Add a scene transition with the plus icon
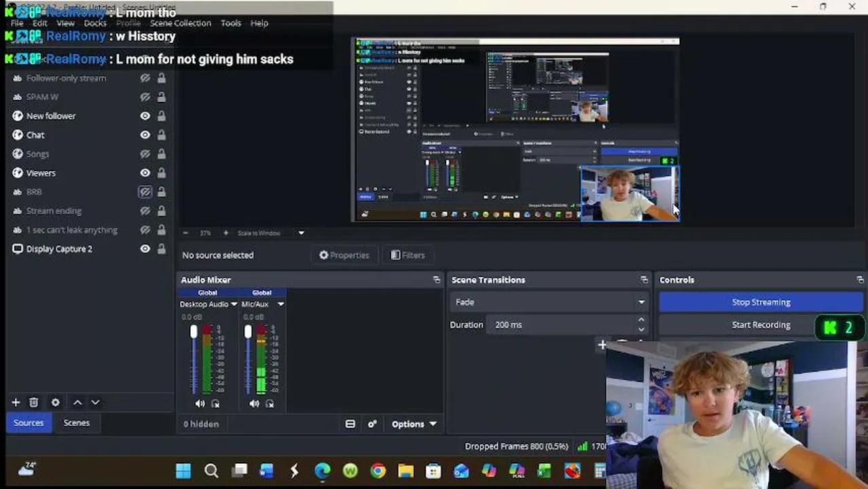Image resolution: width=868 pixels, height=489 pixels. [x=602, y=345]
